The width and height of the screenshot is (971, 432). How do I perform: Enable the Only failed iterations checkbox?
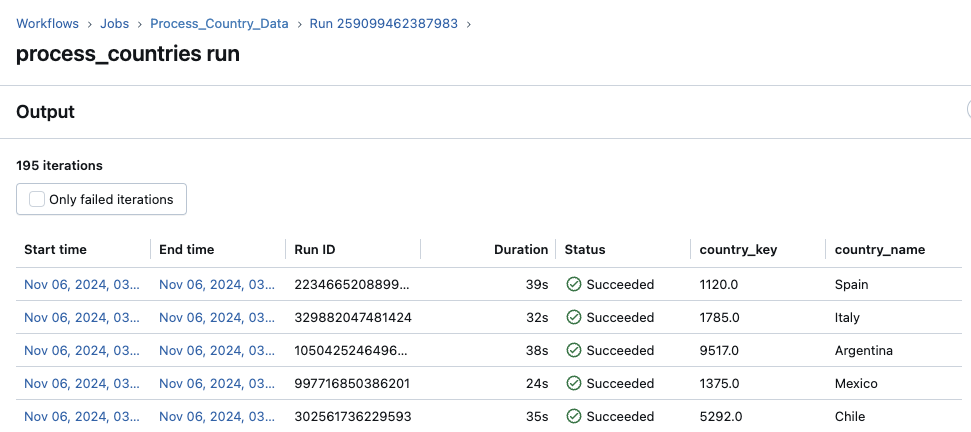pos(37,199)
